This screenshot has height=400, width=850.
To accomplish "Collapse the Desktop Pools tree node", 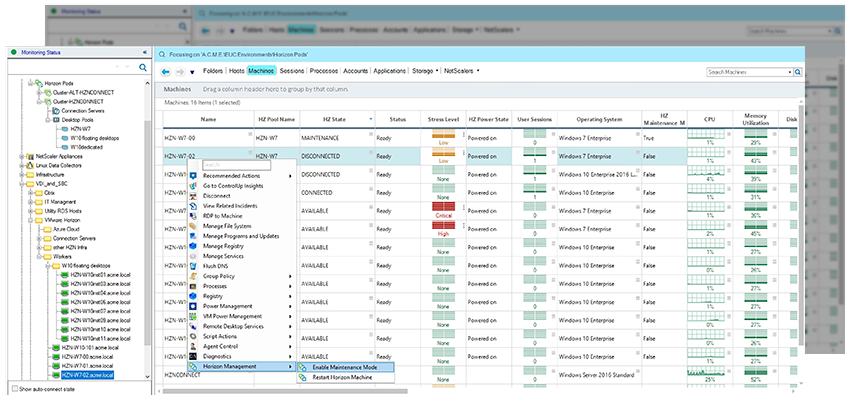I will click(x=48, y=119).
